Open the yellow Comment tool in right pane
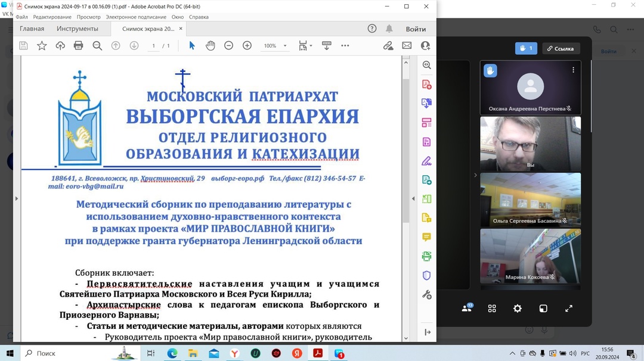The image size is (644, 361). click(x=427, y=237)
